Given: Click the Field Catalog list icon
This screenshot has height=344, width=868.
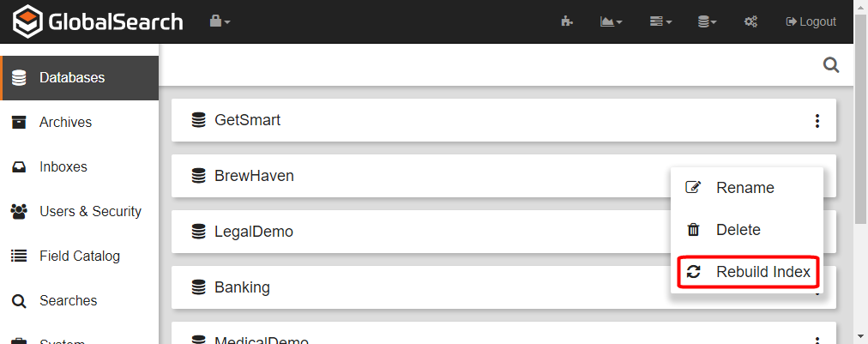Looking at the screenshot, I should (x=19, y=256).
